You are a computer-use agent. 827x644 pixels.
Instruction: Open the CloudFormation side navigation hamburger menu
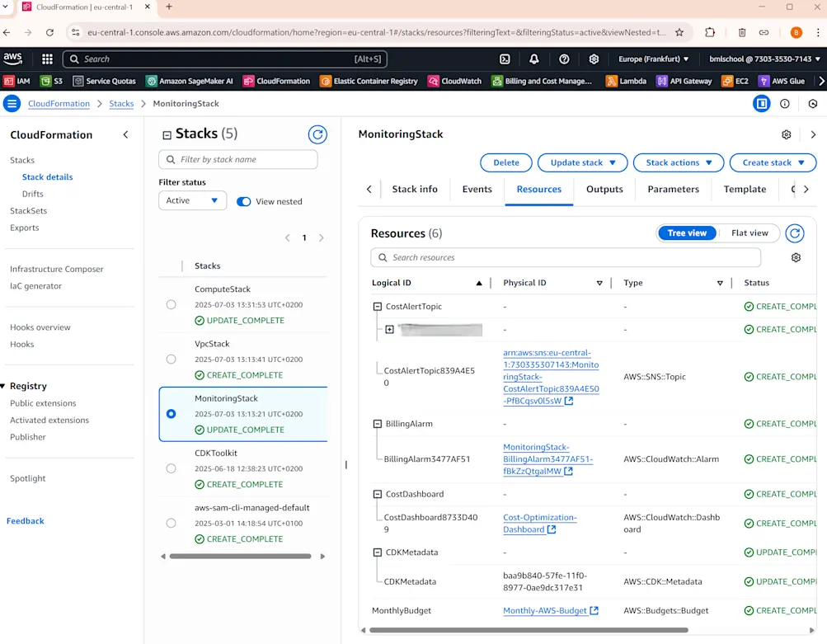tap(12, 103)
